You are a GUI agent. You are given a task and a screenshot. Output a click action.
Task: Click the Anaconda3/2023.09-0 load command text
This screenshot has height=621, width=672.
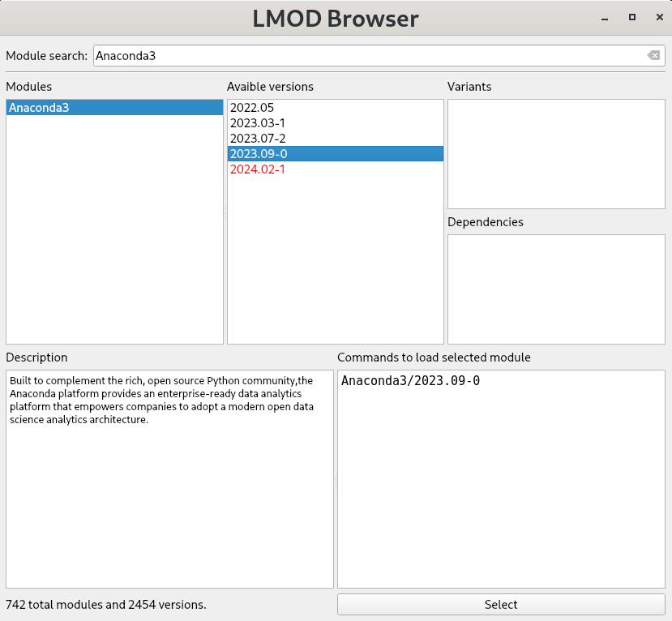pos(410,380)
